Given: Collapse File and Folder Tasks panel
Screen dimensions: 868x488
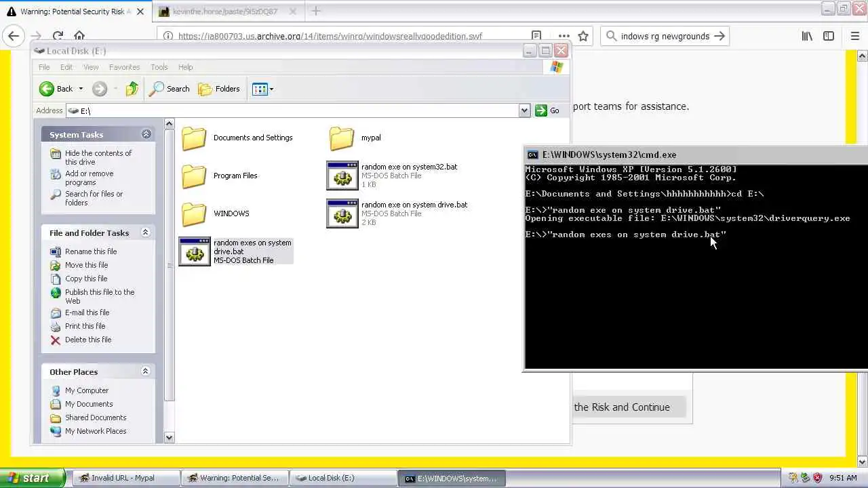Looking at the screenshot, I should coord(145,232).
